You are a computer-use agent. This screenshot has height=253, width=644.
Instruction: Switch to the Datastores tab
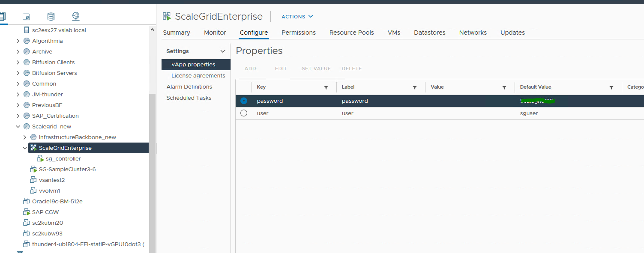pos(430,33)
